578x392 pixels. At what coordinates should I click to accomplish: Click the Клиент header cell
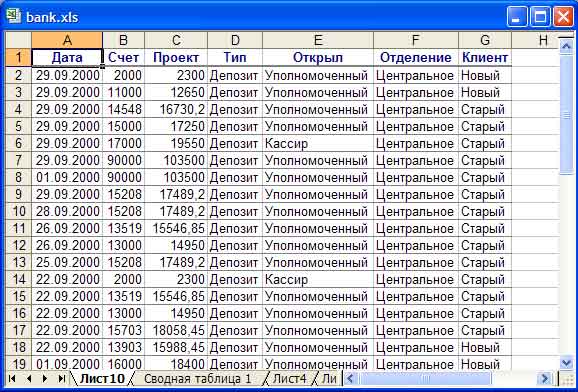[485, 58]
